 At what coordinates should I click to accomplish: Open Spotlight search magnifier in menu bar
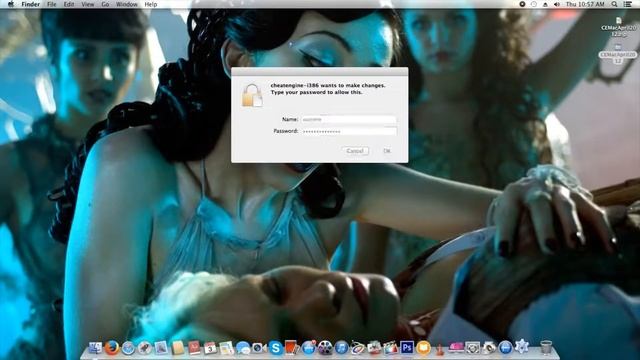pyautogui.click(x=614, y=4)
